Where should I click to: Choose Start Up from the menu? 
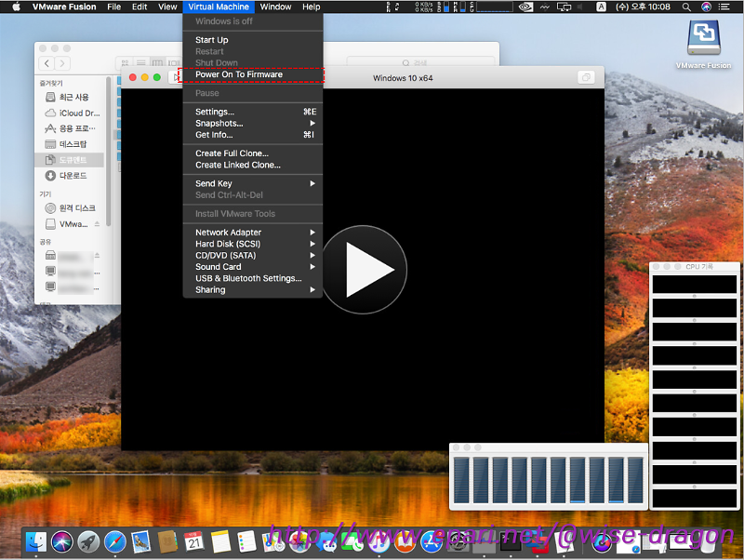pyautogui.click(x=252, y=40)
